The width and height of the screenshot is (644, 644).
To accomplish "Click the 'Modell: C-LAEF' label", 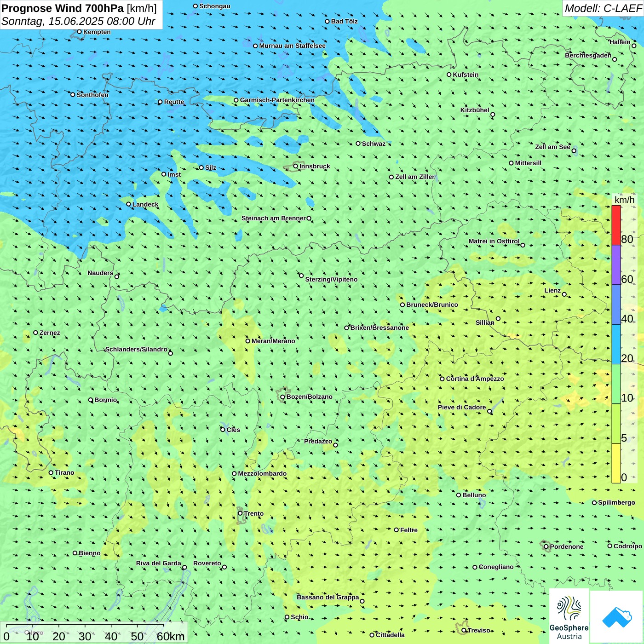I will click(x=603, y=8).
